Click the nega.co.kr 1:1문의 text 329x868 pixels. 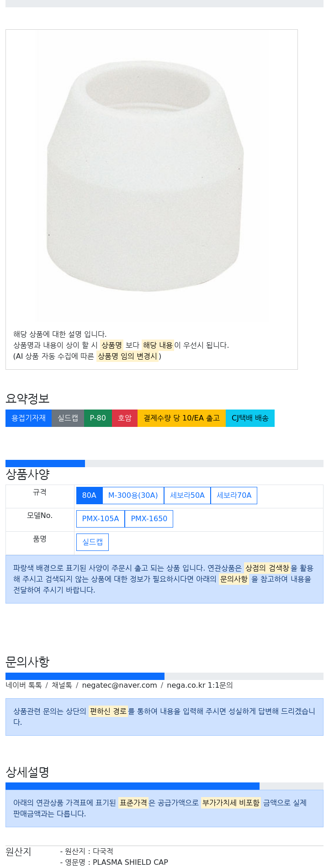(200, 685)
